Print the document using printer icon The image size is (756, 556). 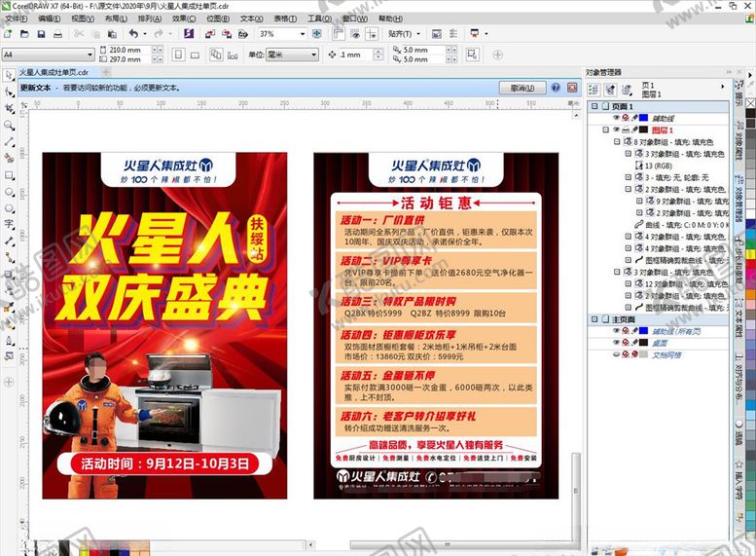(x=57, y=34)
